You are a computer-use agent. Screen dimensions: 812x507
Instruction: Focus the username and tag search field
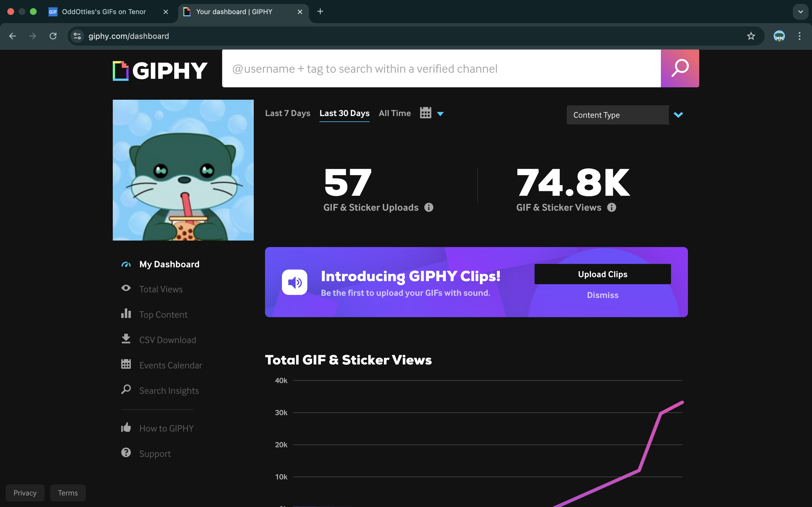coord(441,68)
